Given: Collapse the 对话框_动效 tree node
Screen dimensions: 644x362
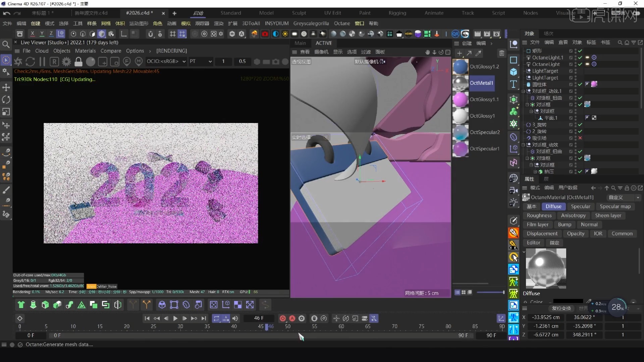Looking at the screenshot, I should click(x=523, y=145).
